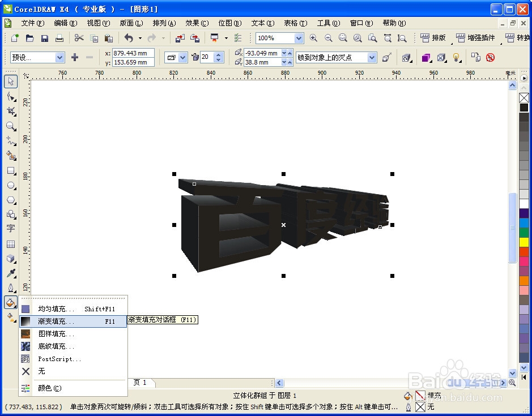Open the 文件 menu
Image resolution: width=532 pixels, height=416 pixels.
(32, 23)
